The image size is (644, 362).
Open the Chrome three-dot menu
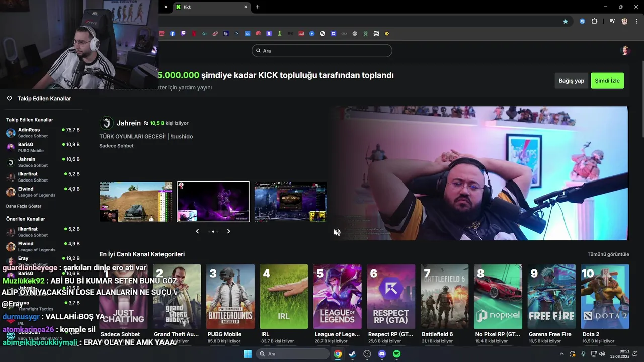click(x=637, y=21)
